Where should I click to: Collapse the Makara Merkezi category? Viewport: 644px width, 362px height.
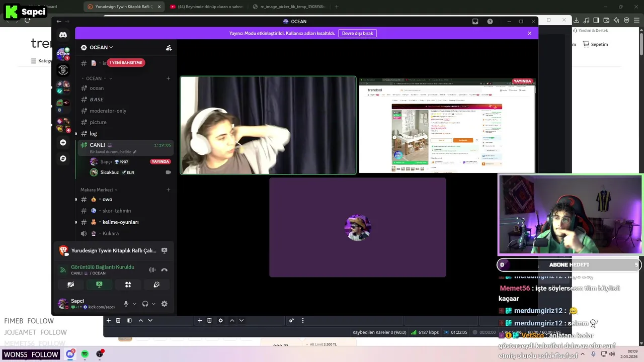(99, 190)
